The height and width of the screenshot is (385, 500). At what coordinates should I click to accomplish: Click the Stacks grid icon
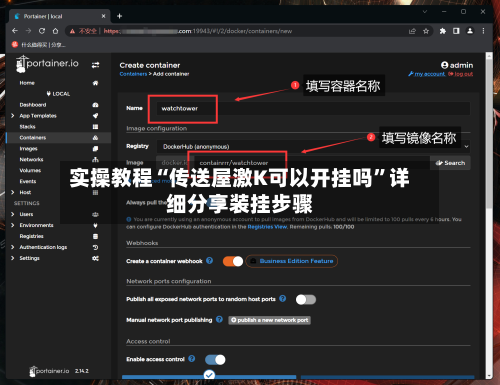coord(95,127)
